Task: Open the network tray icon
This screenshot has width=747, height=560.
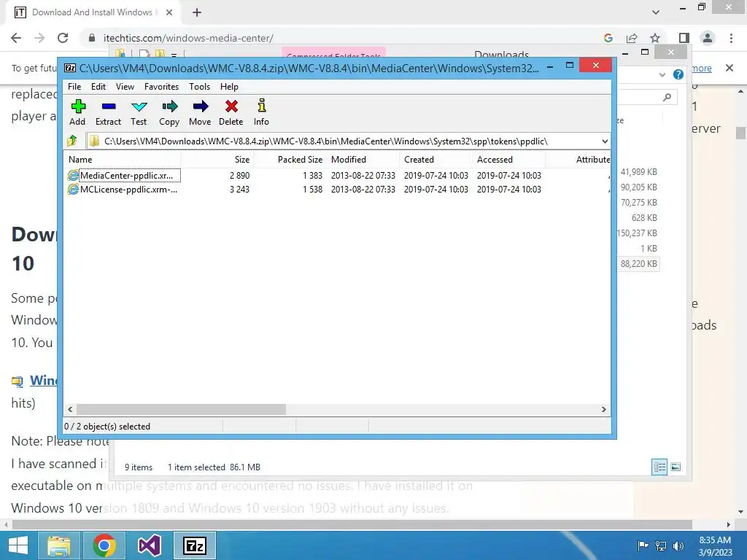Action: pos(661,545)
